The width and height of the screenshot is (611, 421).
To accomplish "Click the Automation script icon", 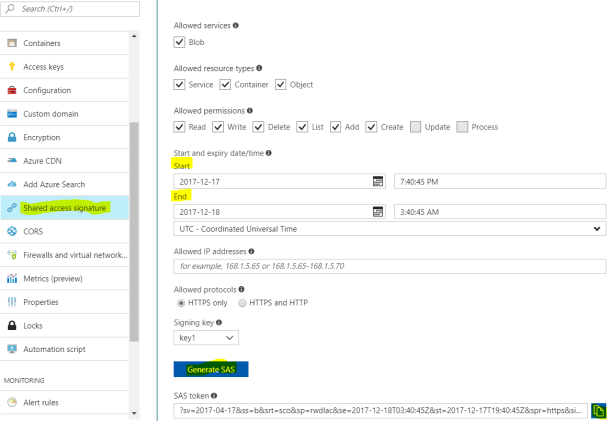I will pos(12,349).
